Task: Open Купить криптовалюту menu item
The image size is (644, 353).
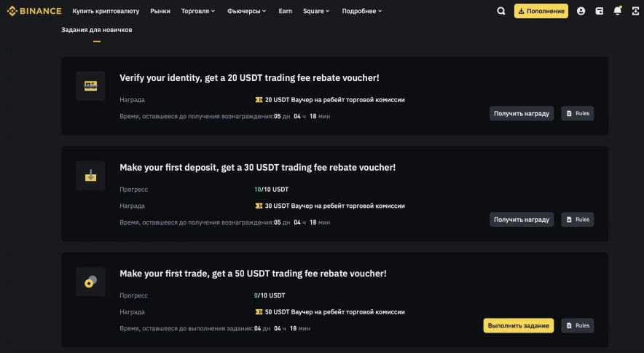Action: click(106, 11)
